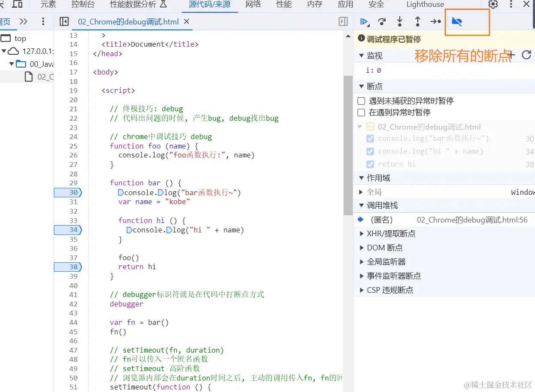Expand the 全局 global scope

click(361, 192)
